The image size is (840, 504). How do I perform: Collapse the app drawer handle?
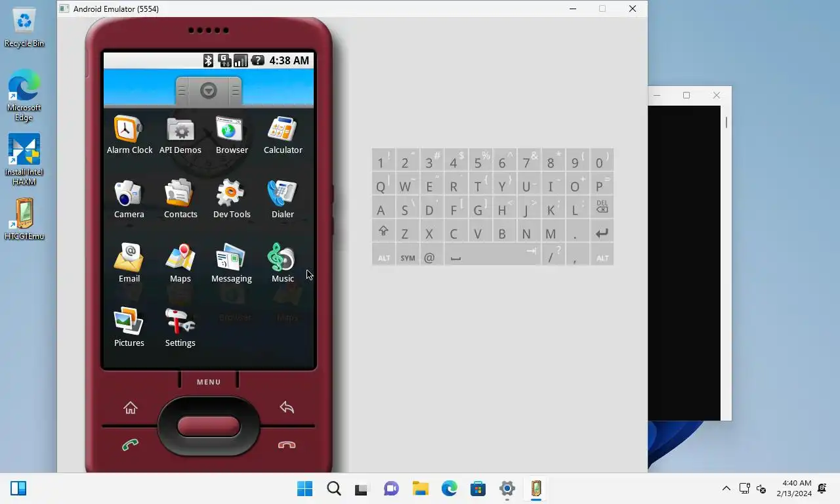pyautogui.click(x=209, y=91)
